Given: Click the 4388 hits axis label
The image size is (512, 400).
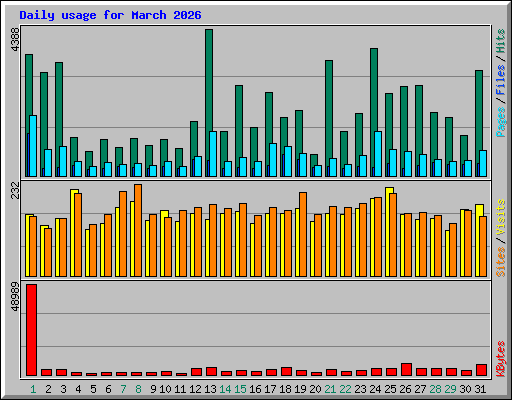Looking at the screenshot, I should click(15, 40).
